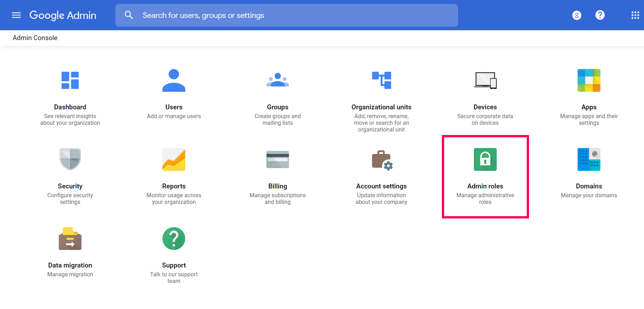The height and width of the screenshot is (309, 644).
Task: Open the Domains building icon
Action: click(x=589, y=160)
